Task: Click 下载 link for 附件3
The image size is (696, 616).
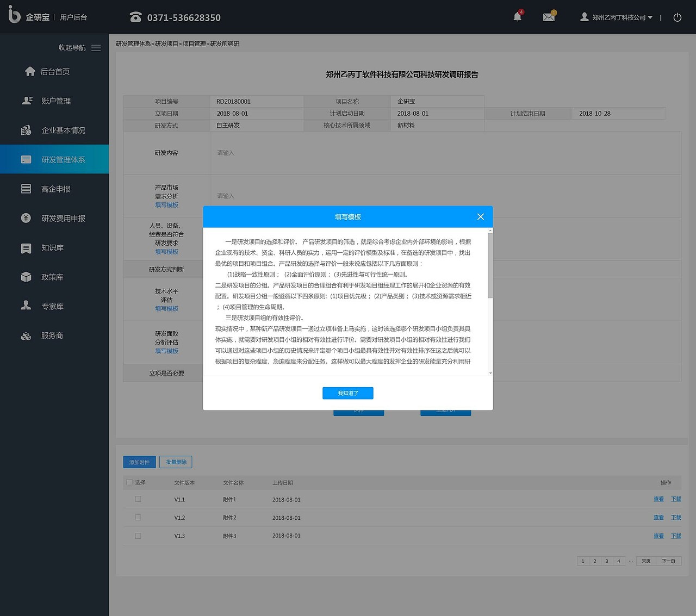Action: click(x=676, y=536)
